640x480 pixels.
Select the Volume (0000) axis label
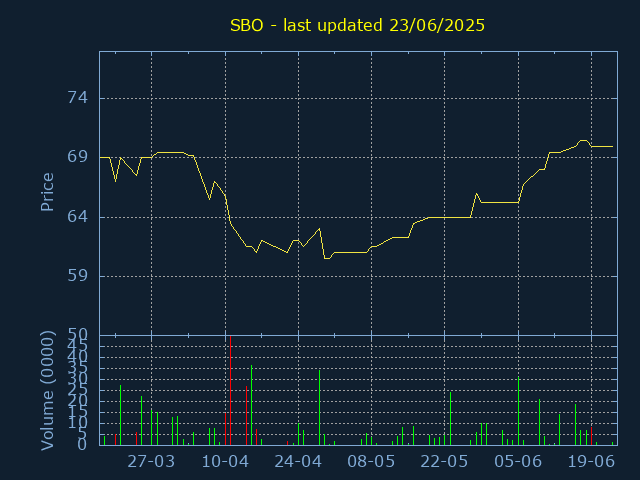tap(47, 391)
